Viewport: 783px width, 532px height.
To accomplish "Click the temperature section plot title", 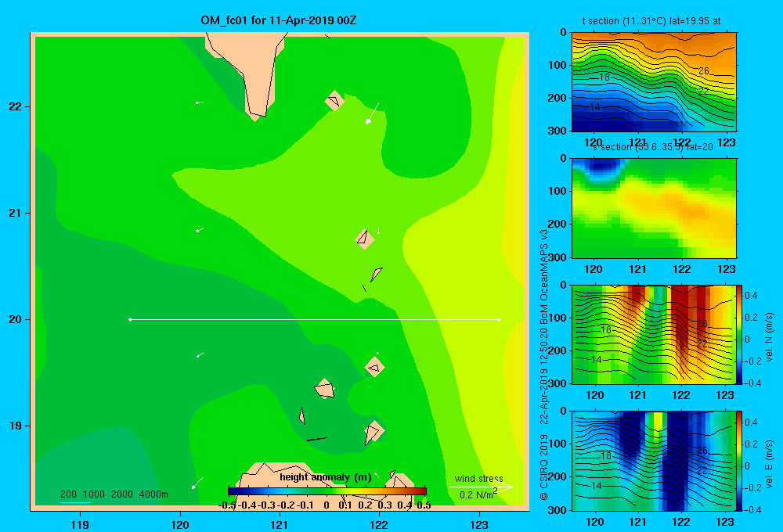I will [651, 21].
